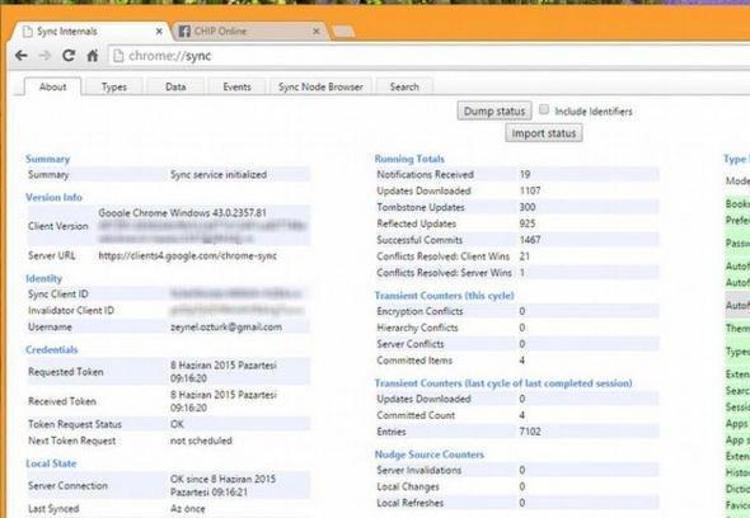Reload the chrome://sync page
Viewport: 750px width, 518px height.
coord(68,56)
